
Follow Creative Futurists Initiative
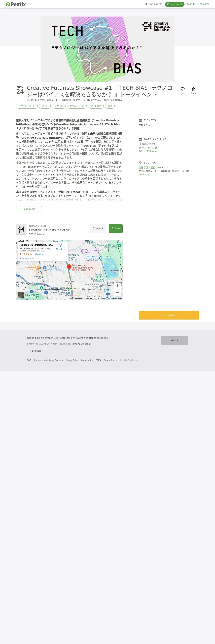[115, 229]
